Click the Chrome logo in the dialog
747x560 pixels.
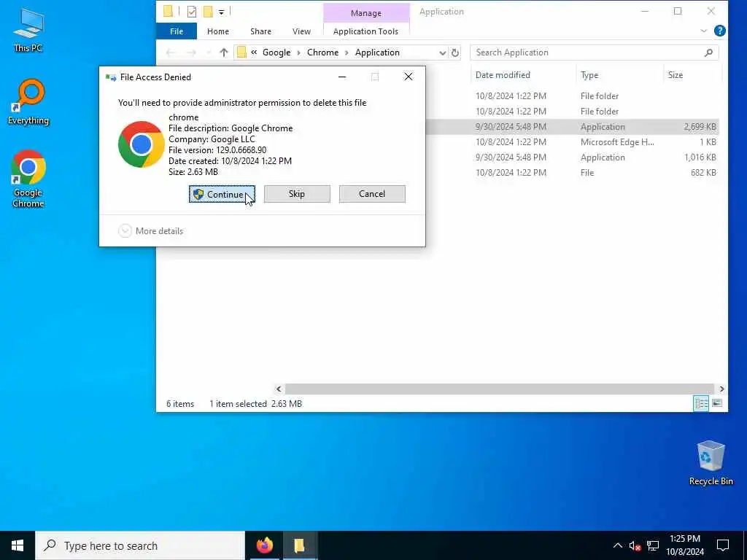pyautogui.click(x=141, y=144)
